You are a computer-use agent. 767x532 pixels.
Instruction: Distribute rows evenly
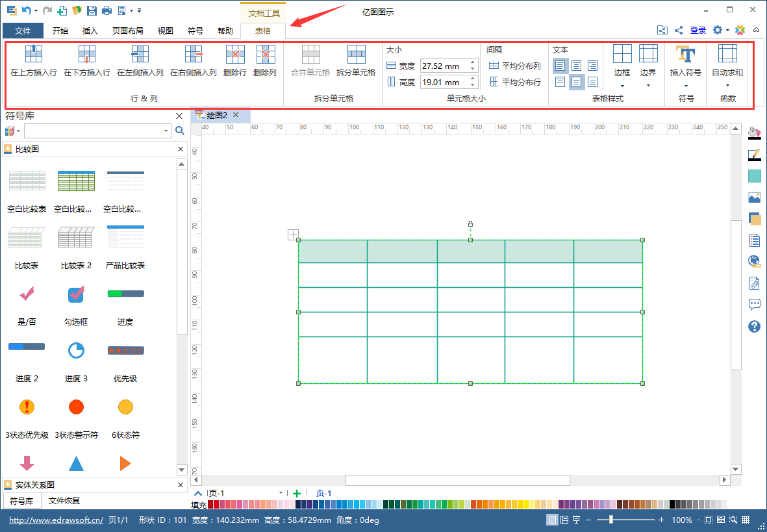[514, 82]
